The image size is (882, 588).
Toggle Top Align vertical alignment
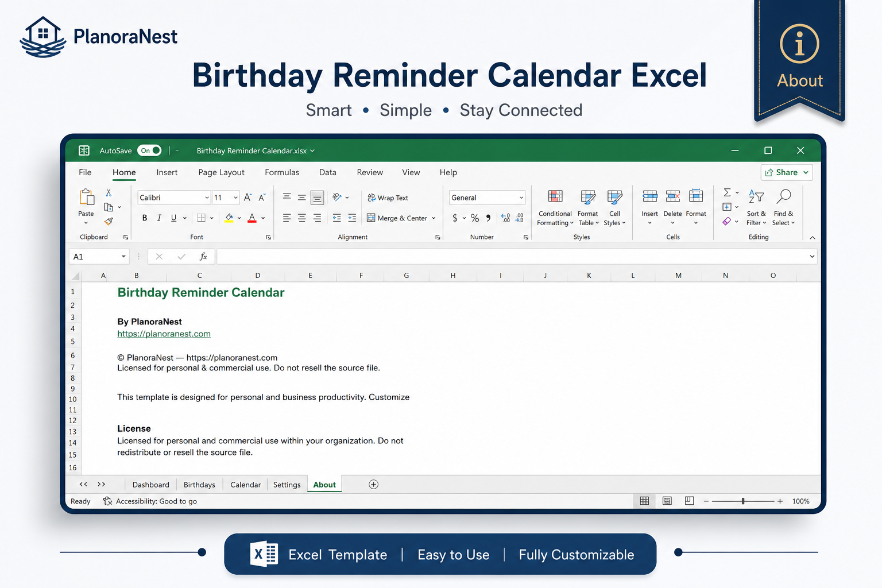click(287, 197)
